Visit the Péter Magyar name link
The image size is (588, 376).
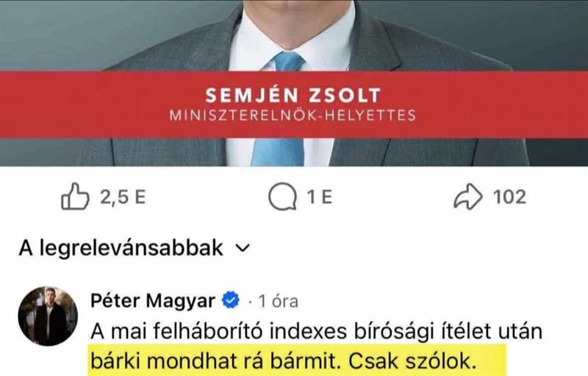coord(153,300)
